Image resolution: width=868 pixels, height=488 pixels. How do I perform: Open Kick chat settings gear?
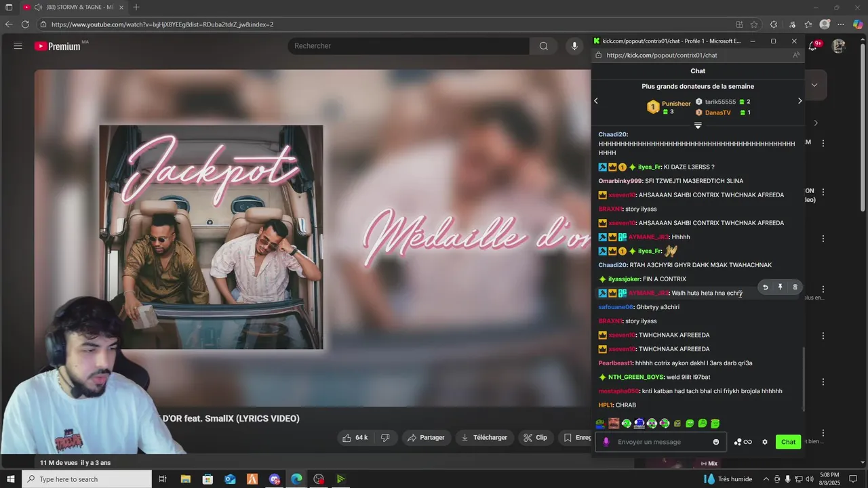pos(765,442)
